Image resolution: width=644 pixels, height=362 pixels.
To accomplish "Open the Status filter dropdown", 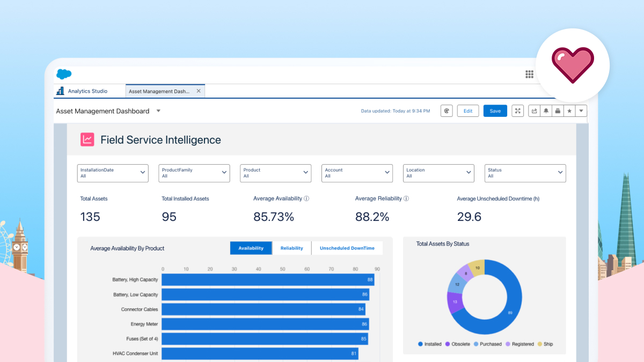I will coord(560,173).
